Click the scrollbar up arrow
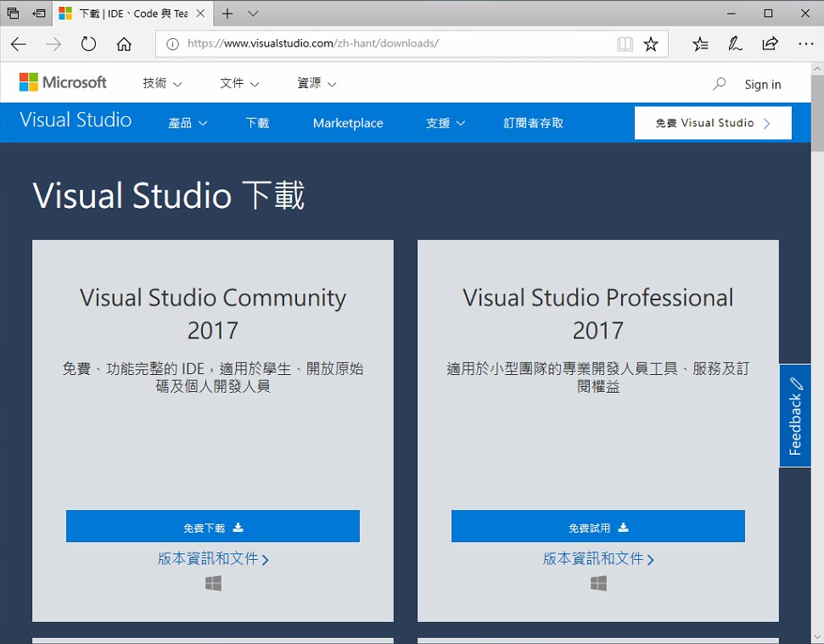 [817, 69]
